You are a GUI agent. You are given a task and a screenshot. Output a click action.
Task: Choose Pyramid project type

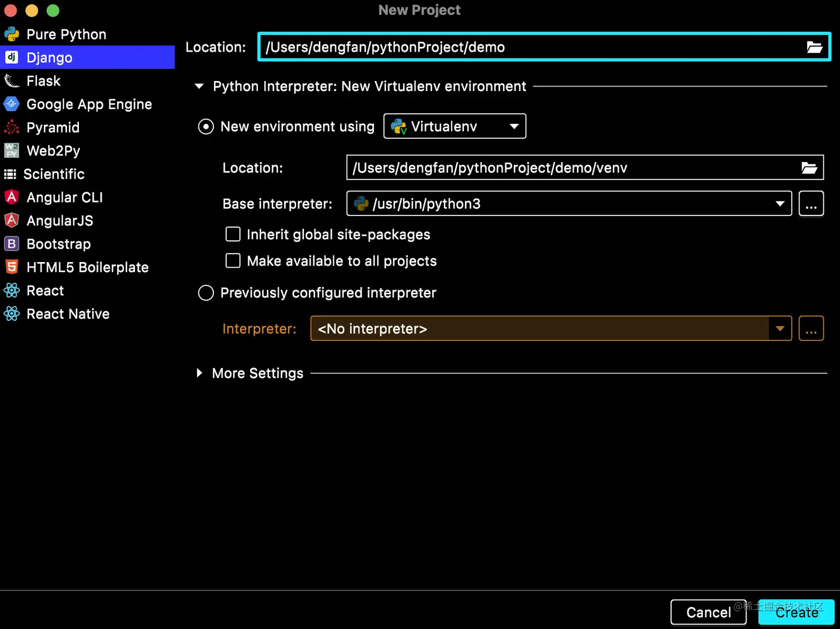pyautogui.click(x=87, y=127)
